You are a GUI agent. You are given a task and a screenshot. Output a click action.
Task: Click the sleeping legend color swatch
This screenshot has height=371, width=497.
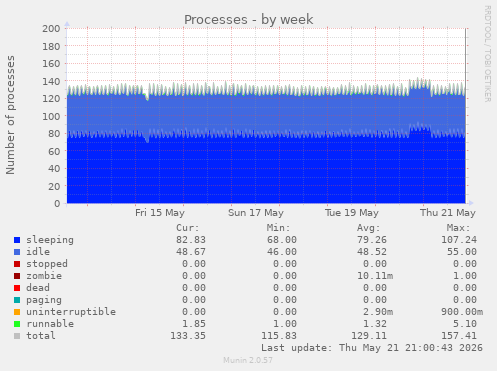[x=17, y=240]
